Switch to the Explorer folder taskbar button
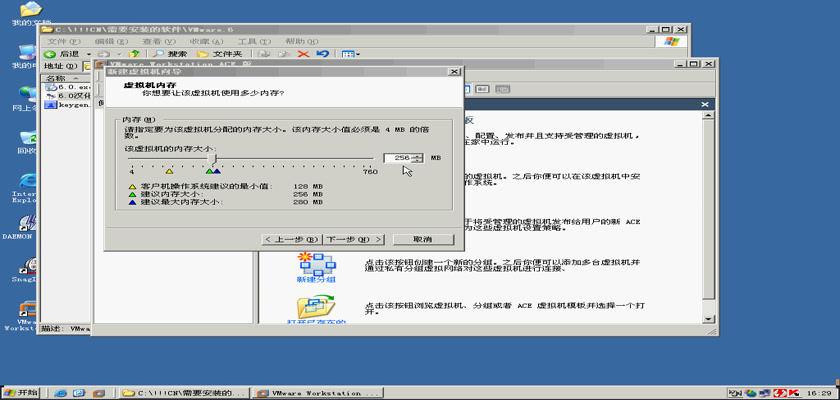The image size is (840, 400). click(x=184, y=393)
